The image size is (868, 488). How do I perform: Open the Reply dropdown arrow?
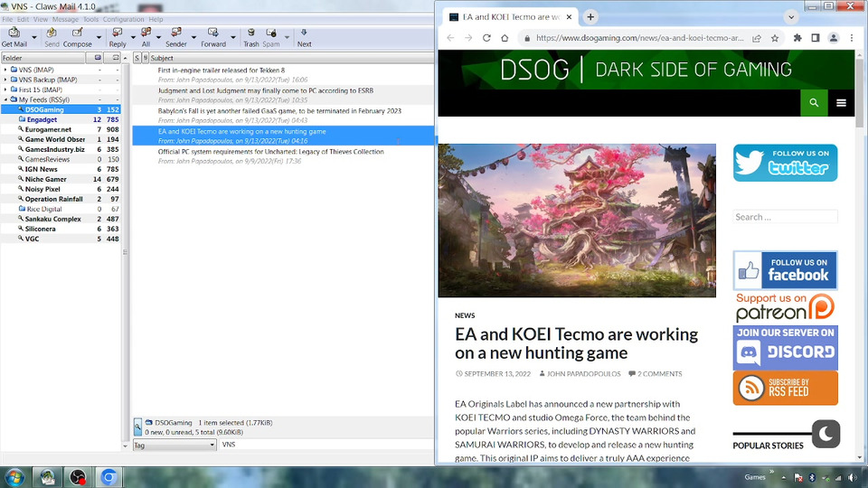tap(133, 38)
